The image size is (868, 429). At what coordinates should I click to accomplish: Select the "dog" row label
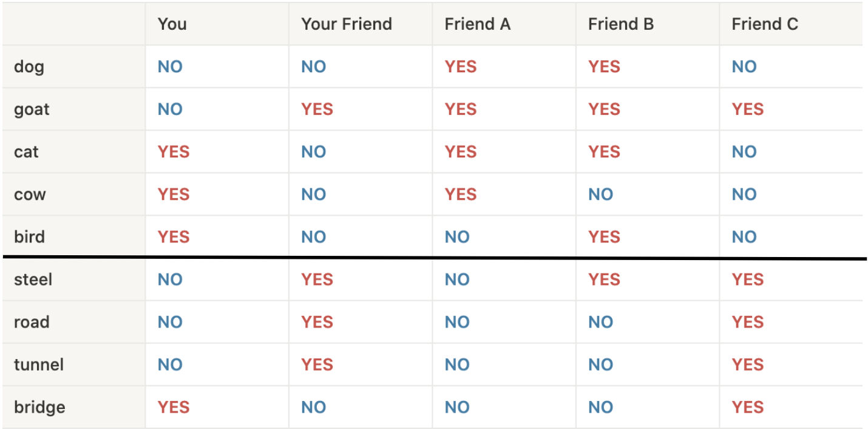pos(29,67)
